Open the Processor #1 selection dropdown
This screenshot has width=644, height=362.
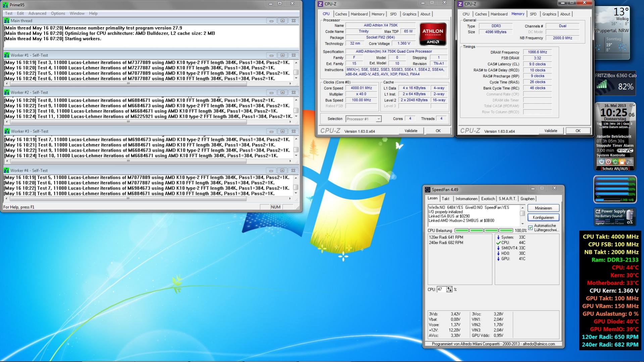click(x=378, y=119)
